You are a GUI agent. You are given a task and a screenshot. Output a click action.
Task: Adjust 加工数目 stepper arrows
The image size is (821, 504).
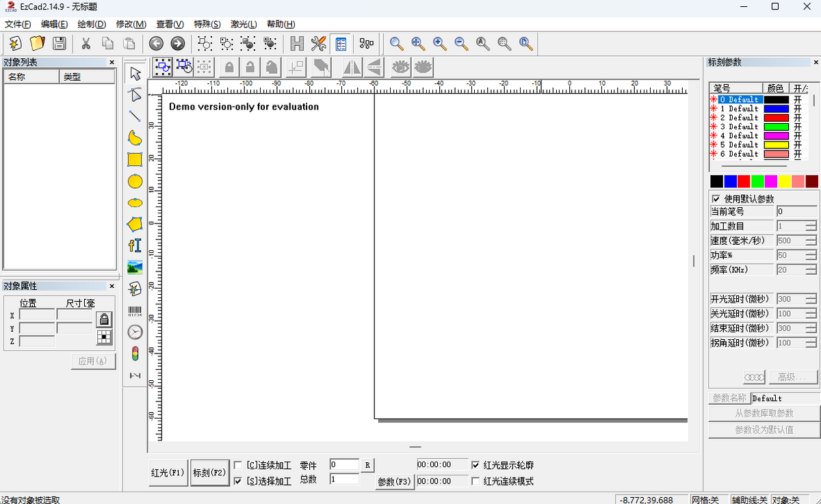point(811,226)
